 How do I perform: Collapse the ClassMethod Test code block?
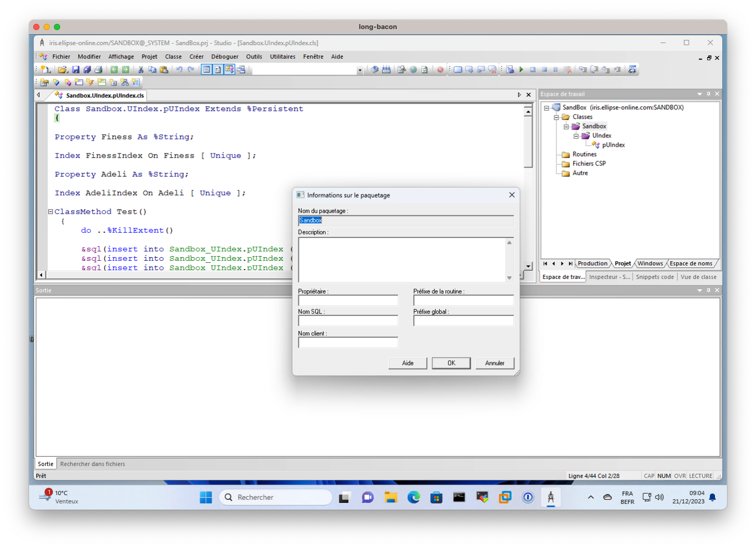(x=51, y=212)
